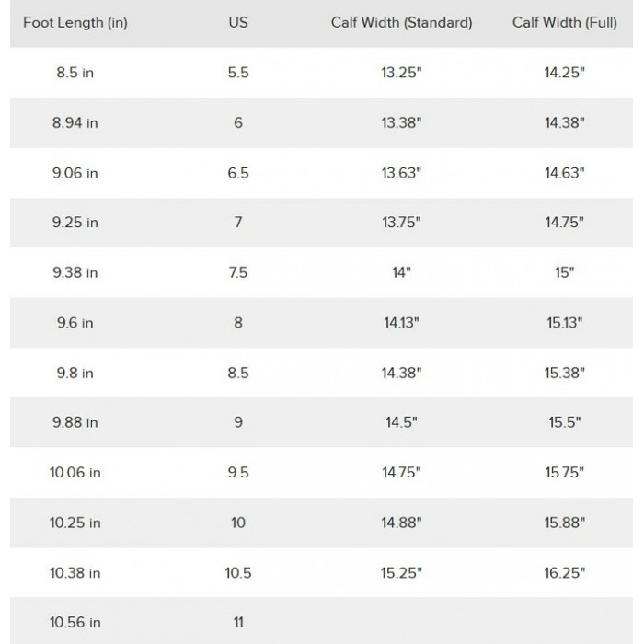Click the Foot Length (in) column header

pyautogui.click(x=75, y=23)
